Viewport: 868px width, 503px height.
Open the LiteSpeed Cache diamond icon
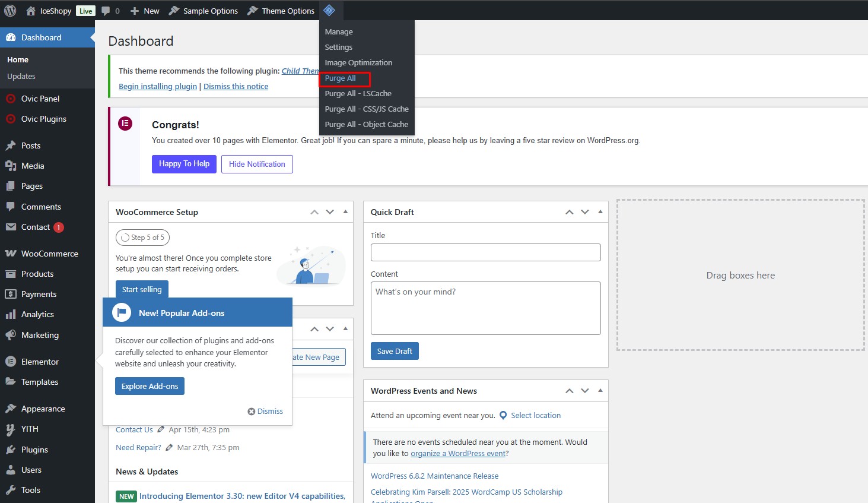coord(329,10)
